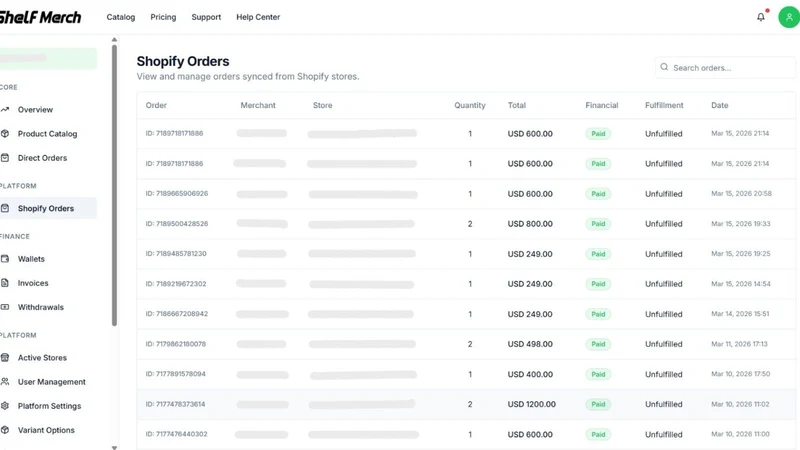The height and width of the screenshot is (450, 800).
Task: Click the Active Stores shop icon
Action: pyautogui.click(x=5, y=358)
